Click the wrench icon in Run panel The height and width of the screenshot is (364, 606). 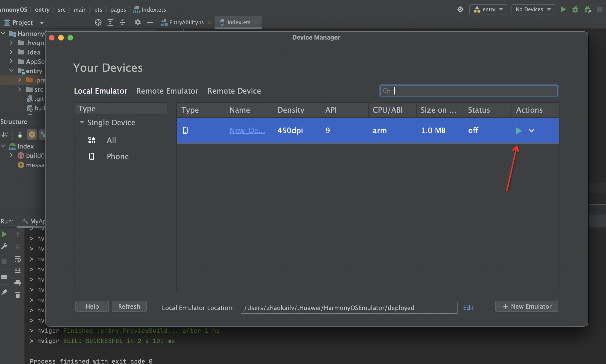click(4, 246)
